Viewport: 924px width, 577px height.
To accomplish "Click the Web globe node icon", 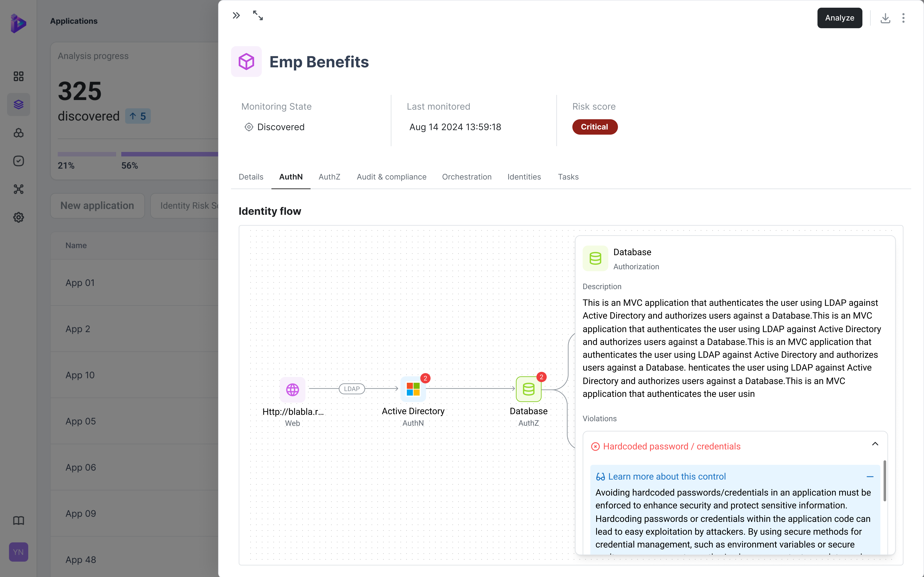I will 292,390.
